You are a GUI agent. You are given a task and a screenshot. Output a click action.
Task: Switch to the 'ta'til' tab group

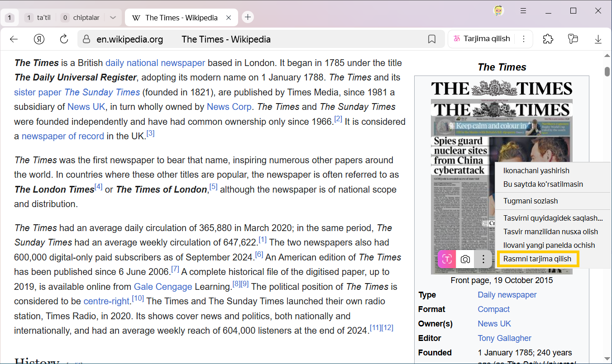(x=38, y=18)
